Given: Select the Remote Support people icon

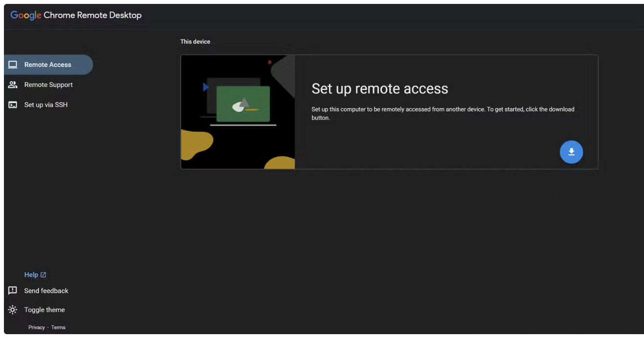Looking at the screenshot, I should (x=13, y=85).
